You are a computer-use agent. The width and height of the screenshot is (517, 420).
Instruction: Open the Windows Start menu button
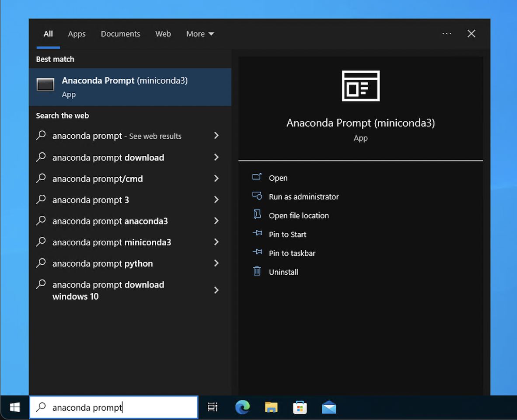click(x=14, y=407)
